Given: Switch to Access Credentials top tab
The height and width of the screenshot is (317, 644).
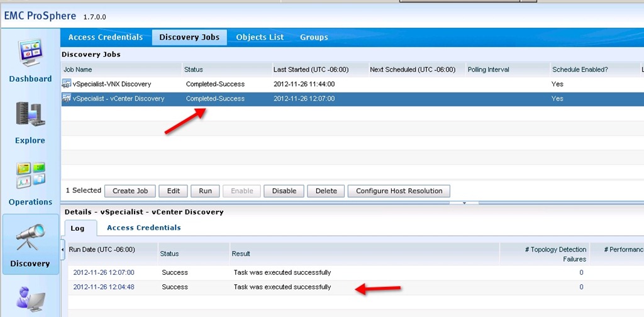Looking at the screenshot, I should tap(106, 37).
